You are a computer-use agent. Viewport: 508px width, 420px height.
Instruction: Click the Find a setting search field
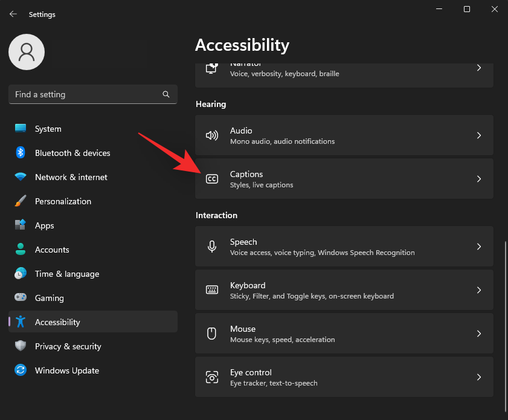pyautogui.click(x=85, y=94)
